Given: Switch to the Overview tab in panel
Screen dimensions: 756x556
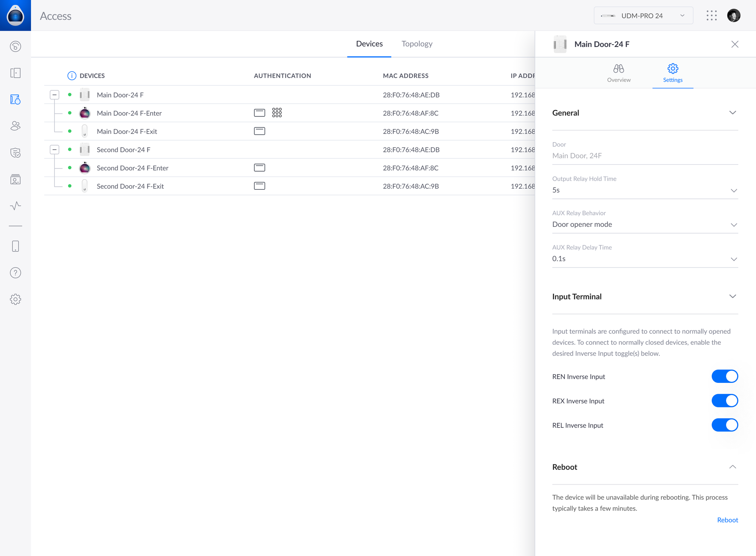Looking at the screenshot, I should [x=618, y=73].
